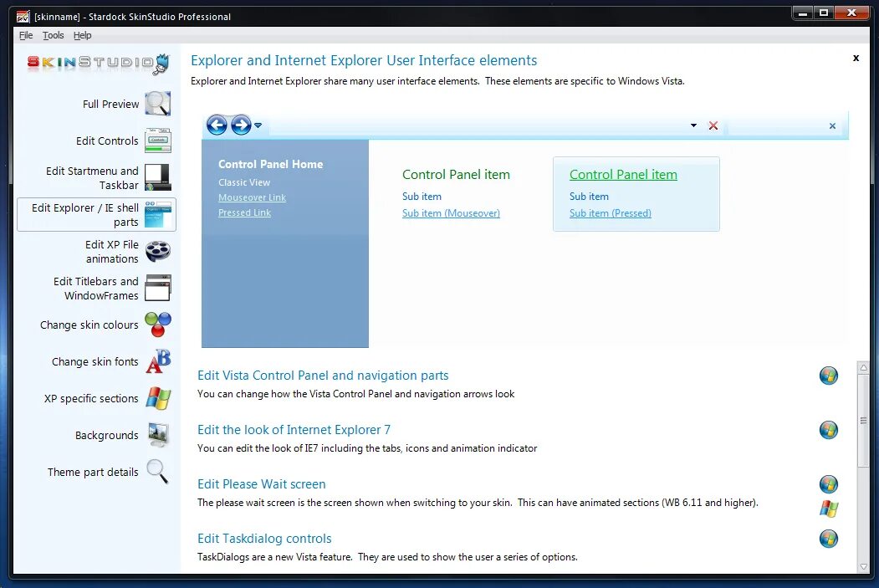Screen dimensions: 879x588
Task: Click the preview back arrow button
Action: point(217,125)
